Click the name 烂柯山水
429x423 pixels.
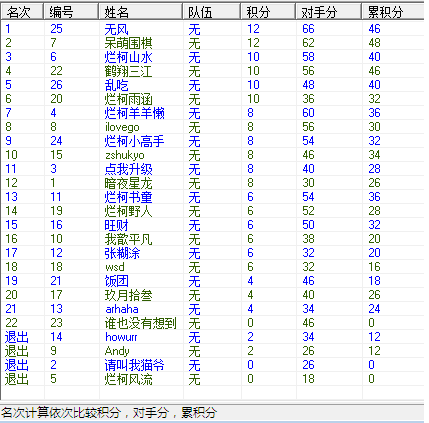pos(128,57)
